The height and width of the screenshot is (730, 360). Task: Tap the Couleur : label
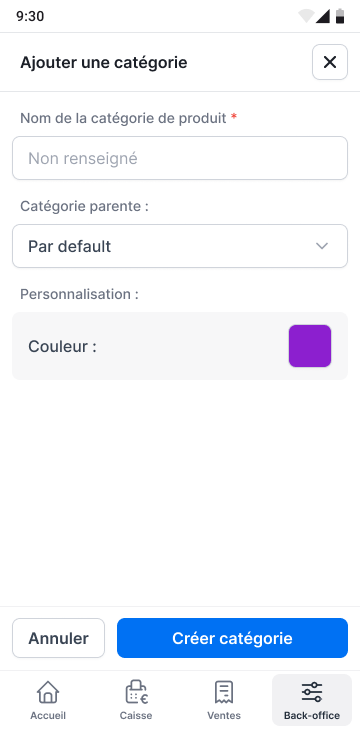[62, 346]
